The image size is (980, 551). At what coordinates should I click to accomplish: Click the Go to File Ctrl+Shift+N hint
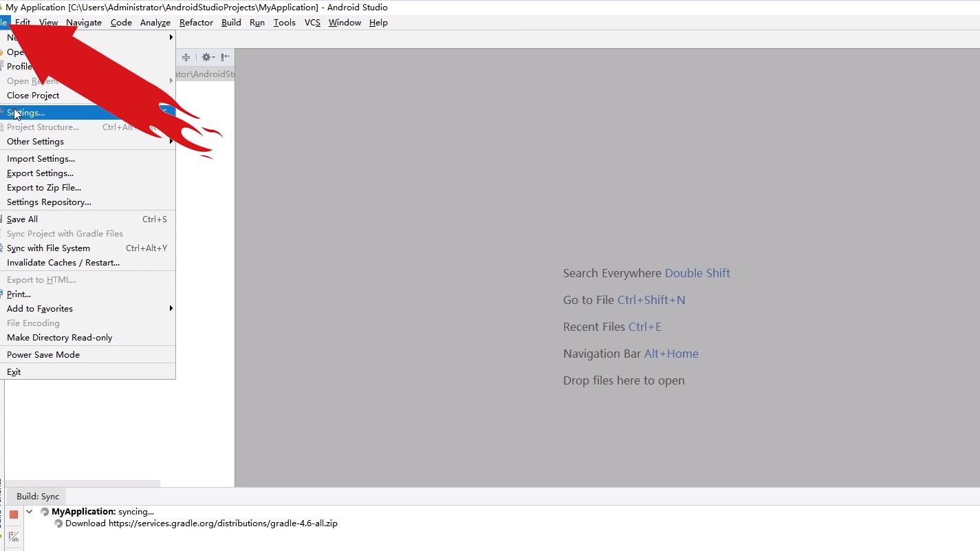coord(624,300)
